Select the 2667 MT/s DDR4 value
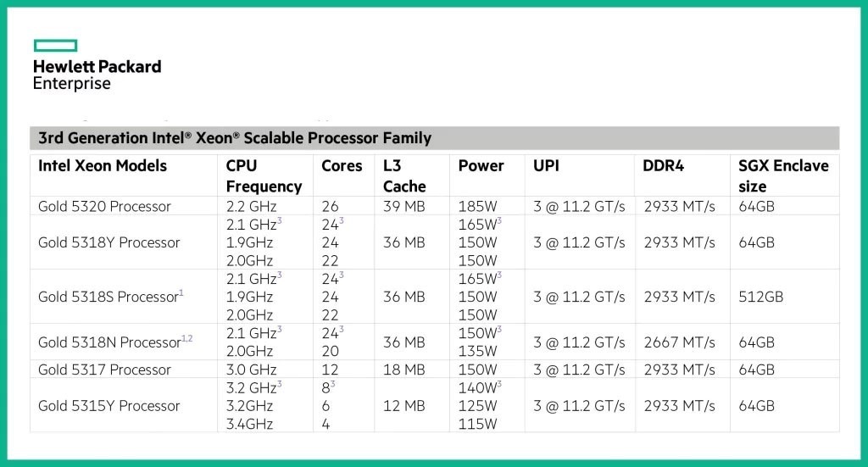Image resolution: width=868 pixels, height=467 pixels. [x=679, y=342]
